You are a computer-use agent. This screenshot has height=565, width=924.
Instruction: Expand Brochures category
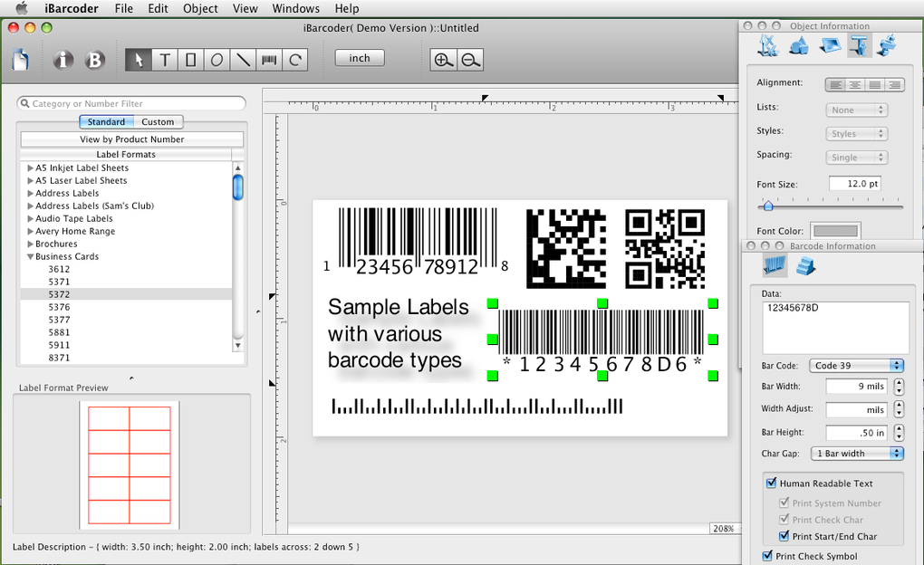coord(30,244)
